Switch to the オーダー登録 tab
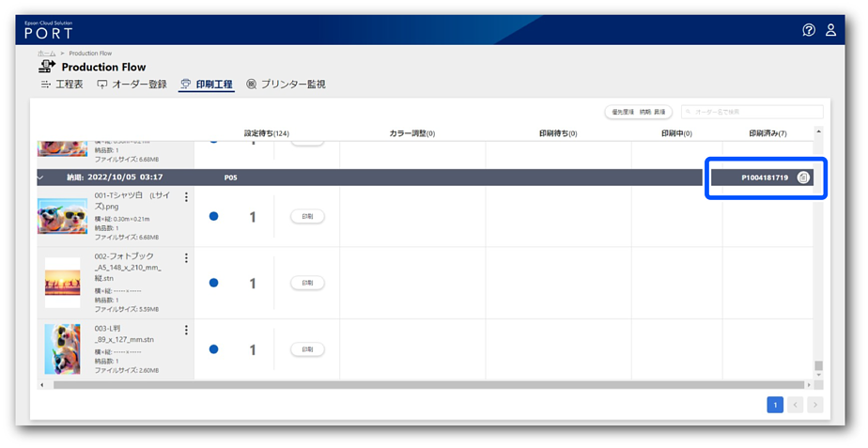Image resolution: width=868 pixels, height=448 pixels. (x=132, y=85)
